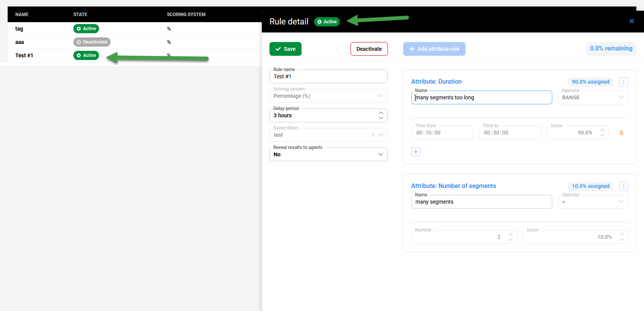The image size is (644, 311).
Task: Sort by the STATE column header
Action: pyautogui.click(x=80, y=15)
